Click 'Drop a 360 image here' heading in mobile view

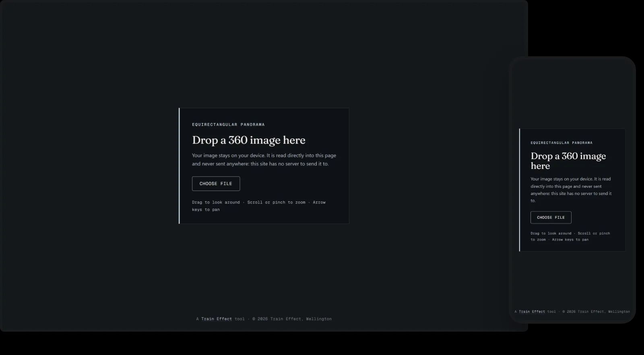point(568,161)
